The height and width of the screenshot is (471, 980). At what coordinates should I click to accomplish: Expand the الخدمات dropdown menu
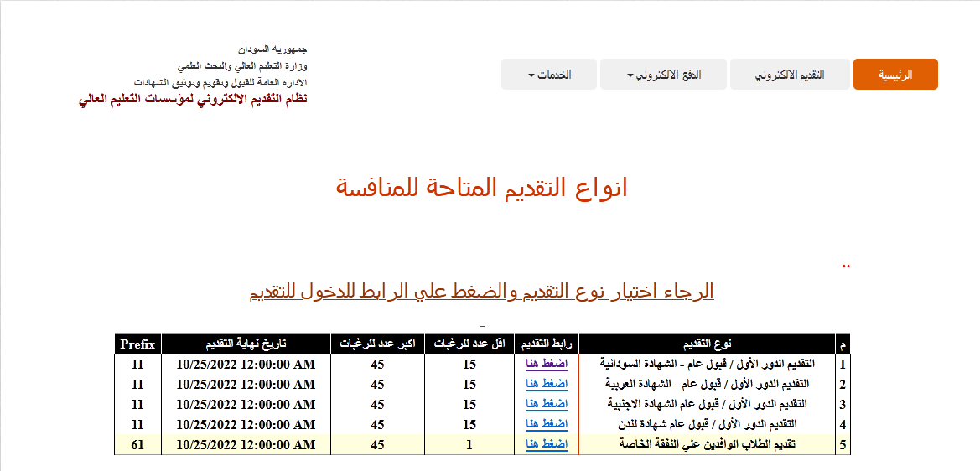pos(549,75)
